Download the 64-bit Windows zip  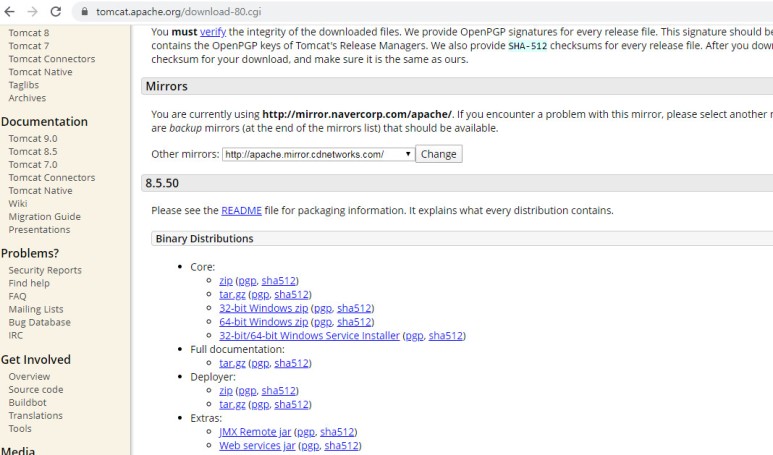pos(264,322)
